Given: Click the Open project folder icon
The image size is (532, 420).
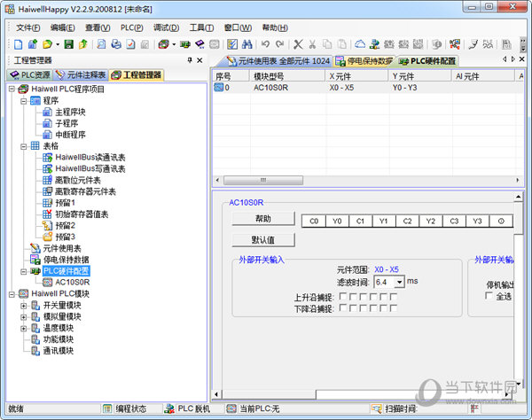Looking at the screenshot, I should (48, 44).
